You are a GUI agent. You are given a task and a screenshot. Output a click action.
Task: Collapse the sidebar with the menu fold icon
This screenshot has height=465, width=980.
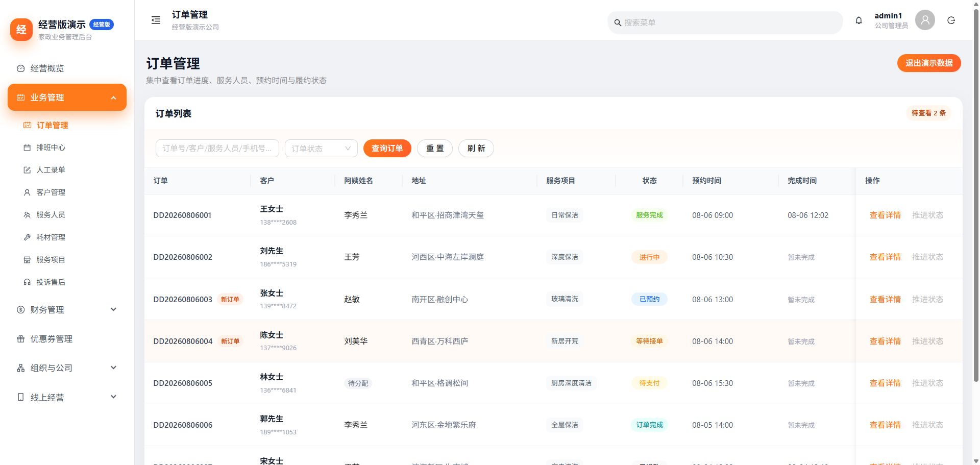coord(156,20)
